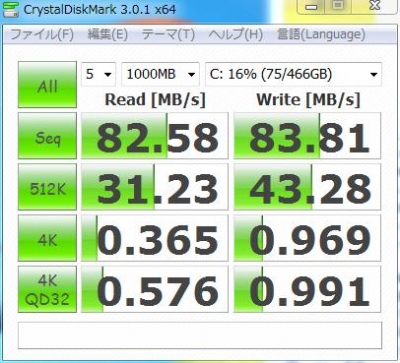Select the 512K read result 31.23

coord(155,187)
